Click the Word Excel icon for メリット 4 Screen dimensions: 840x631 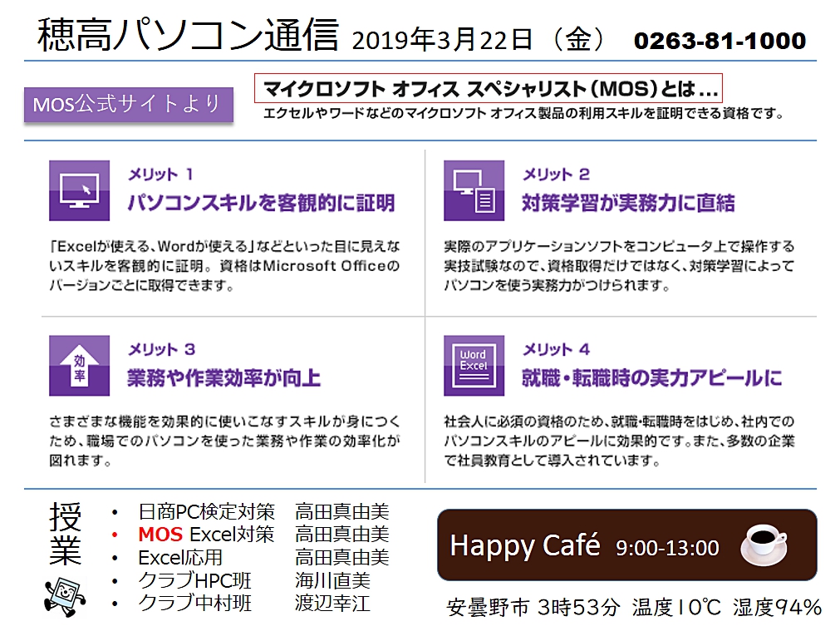(474, 365)
